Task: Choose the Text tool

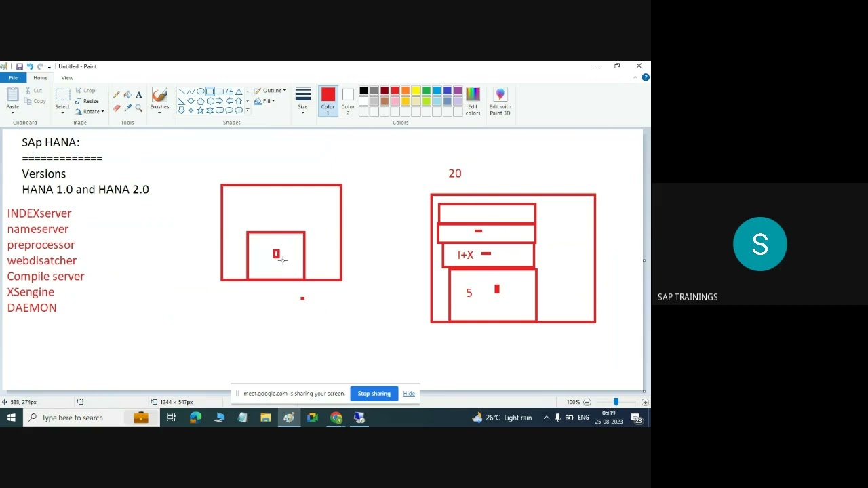Action: click(139, 94)
